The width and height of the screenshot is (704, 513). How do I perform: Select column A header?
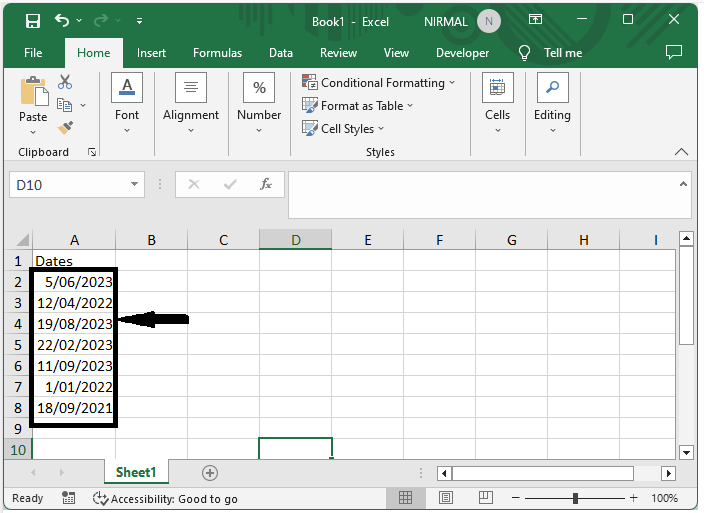tap(74, 240)
